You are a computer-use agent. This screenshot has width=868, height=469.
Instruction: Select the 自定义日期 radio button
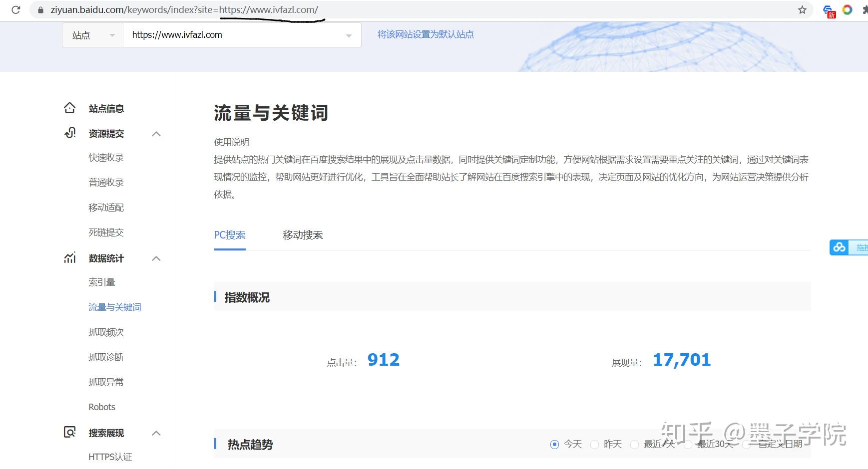tap(746, 445)
